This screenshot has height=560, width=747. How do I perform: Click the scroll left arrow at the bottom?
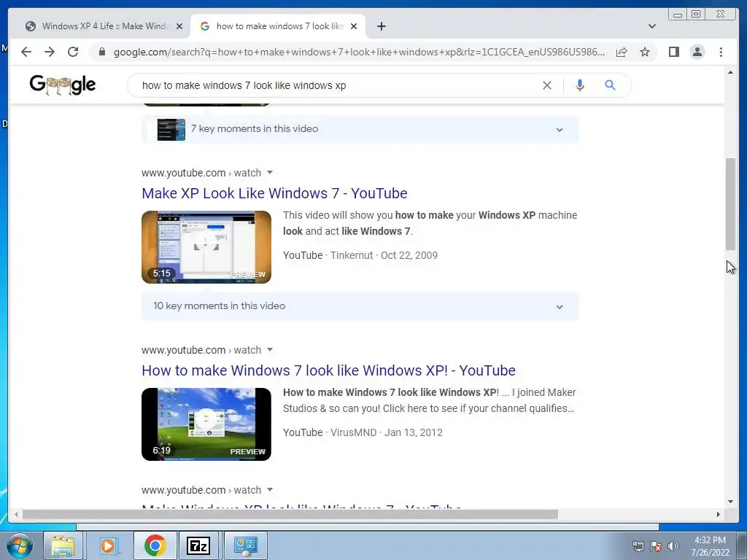[16, 514]
